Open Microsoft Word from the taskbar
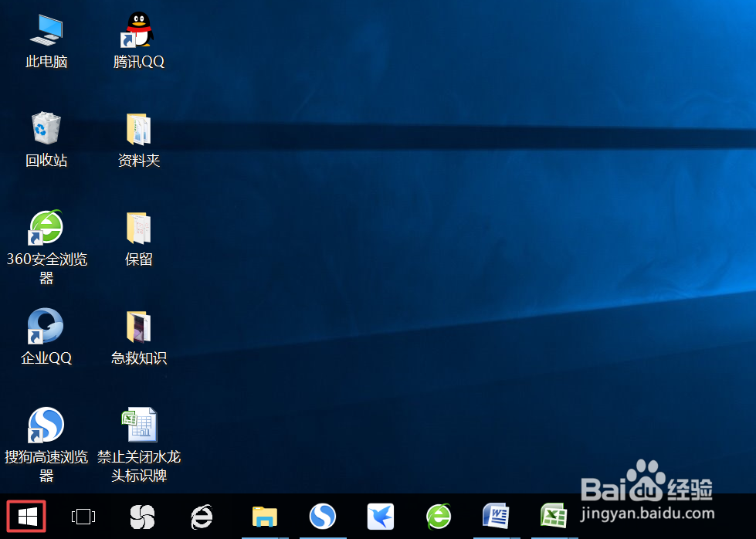 coord(496,515)
